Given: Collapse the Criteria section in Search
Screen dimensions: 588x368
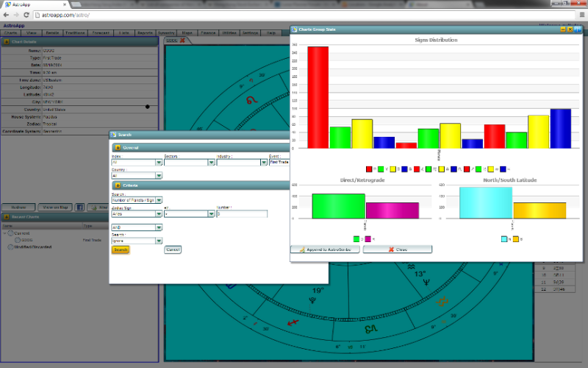Looking at the screenshot, I should [116, 185].
